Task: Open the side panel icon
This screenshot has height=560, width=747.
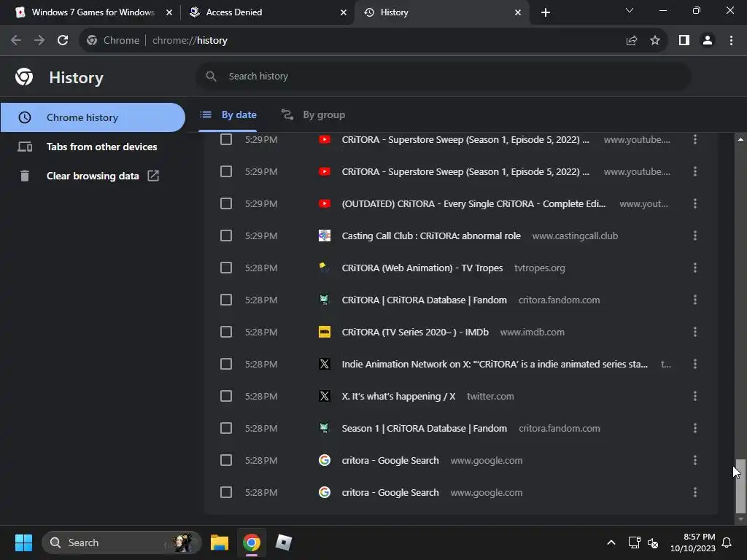Action: 684,41
